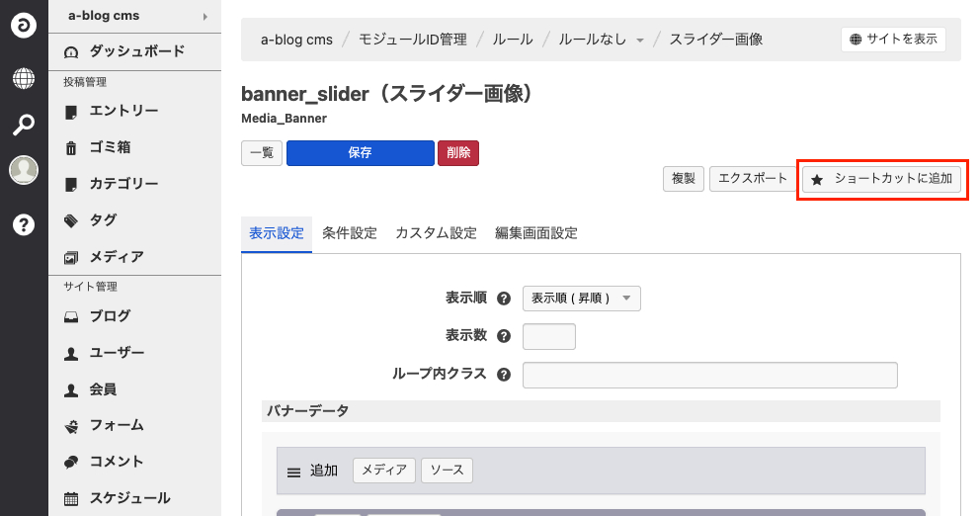This screenshot has width=980, height=516.
Task: Click ショートカットに追加 button
Action: (x=881, y=179)
